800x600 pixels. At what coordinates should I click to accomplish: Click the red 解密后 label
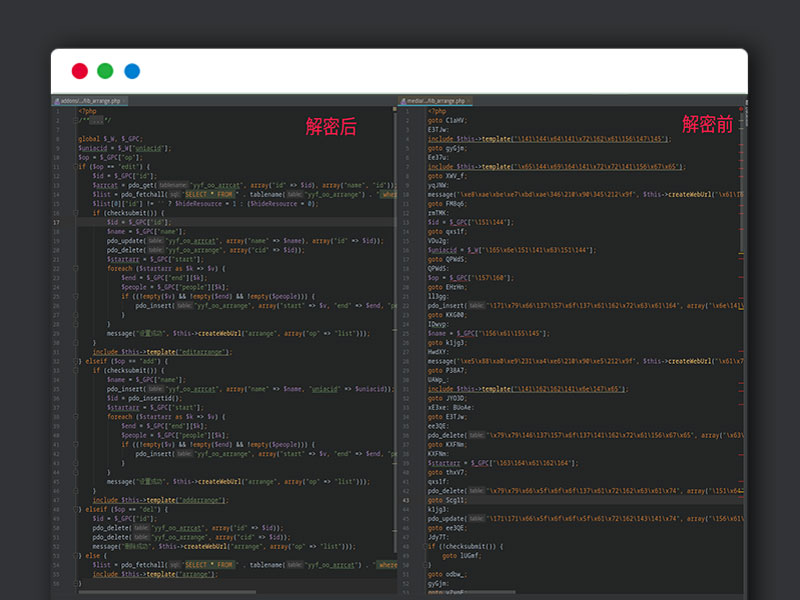point(330,127)
